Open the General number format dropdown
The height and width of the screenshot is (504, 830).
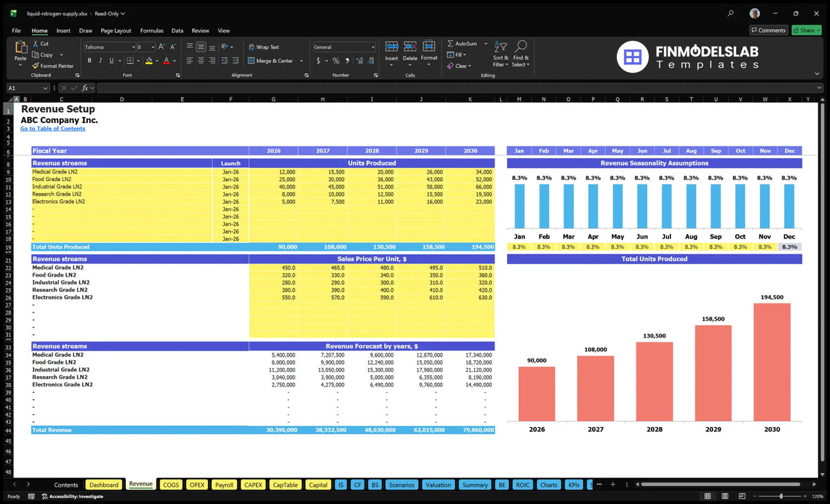click(373, 47)
